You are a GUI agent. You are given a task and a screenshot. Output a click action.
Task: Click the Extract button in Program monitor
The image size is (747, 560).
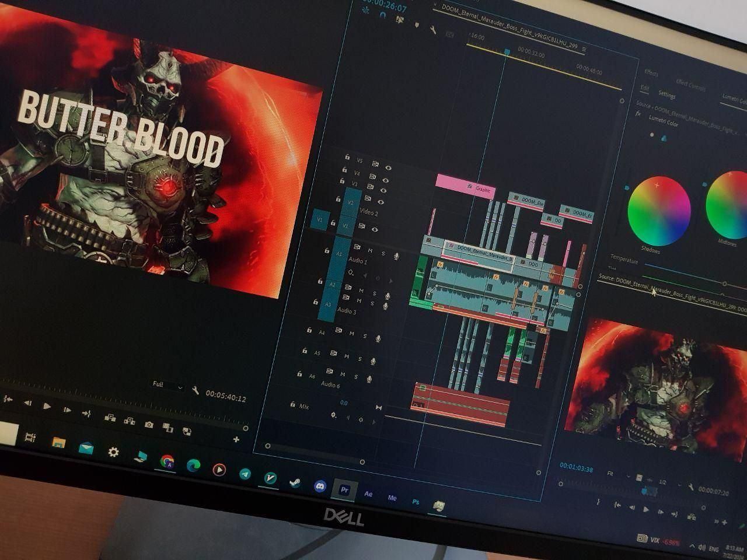130,421
